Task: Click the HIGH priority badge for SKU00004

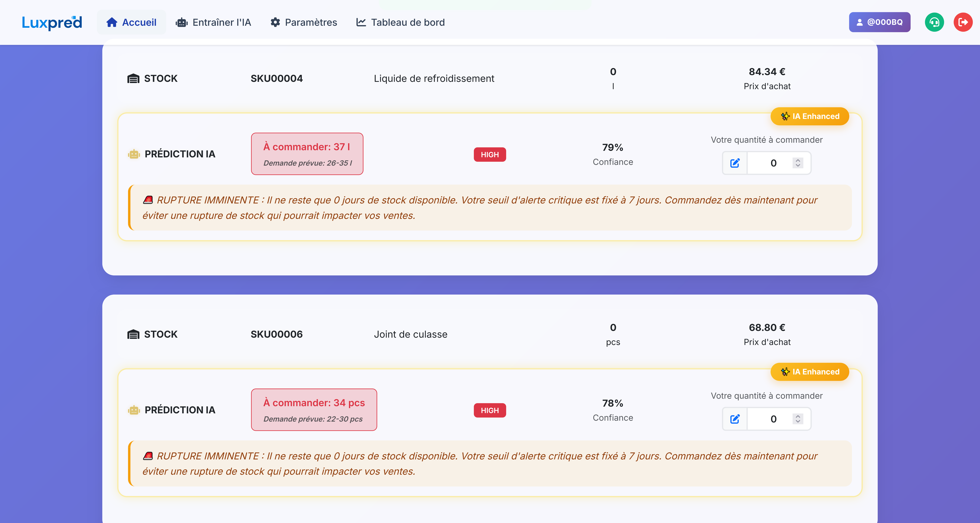Action: 490,155
